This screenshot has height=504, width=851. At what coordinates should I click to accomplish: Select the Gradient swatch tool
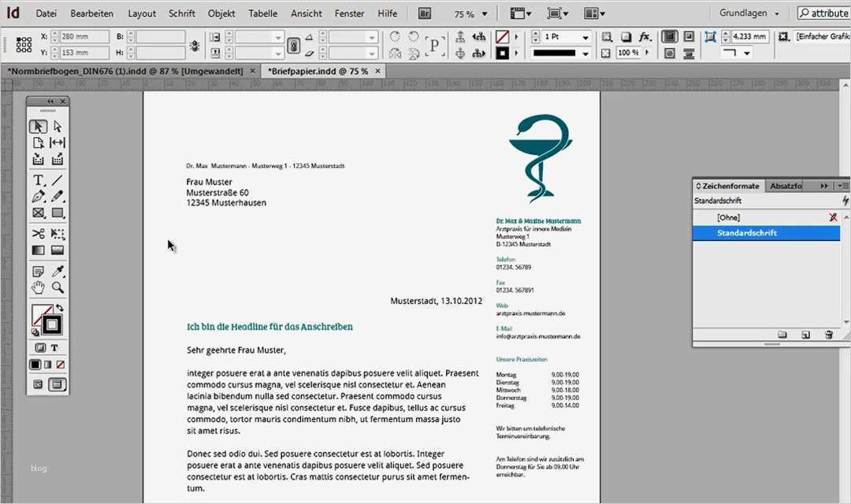(37, 250)
